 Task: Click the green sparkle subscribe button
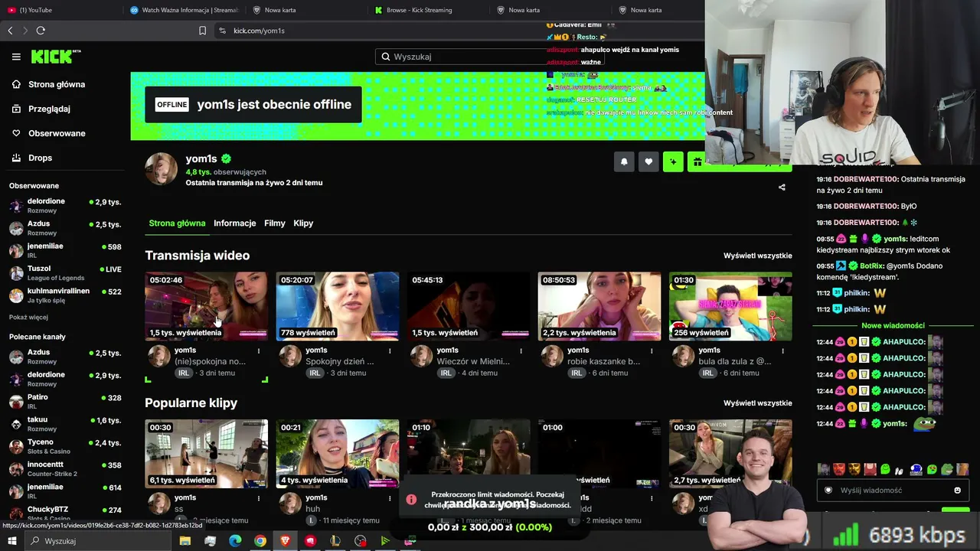pyautogui.click(x=673, y=161)
